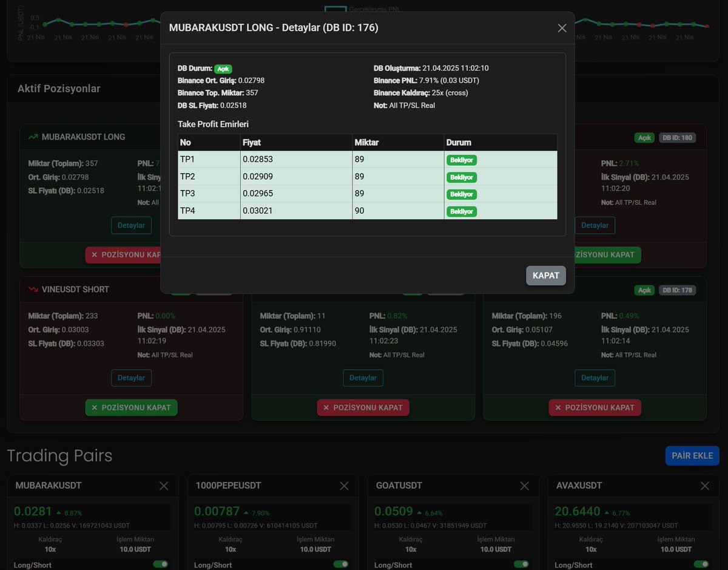Screen dimensions: 728x570
Task: Click POZİSYONU KAPAT on the 0.91110 entry card
Action: [x=363, y=407]
